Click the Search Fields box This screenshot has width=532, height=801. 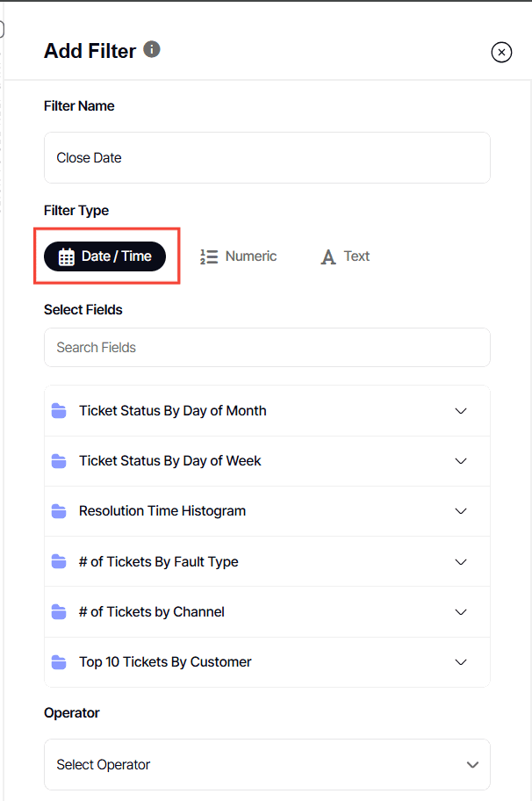coord(267,348)
